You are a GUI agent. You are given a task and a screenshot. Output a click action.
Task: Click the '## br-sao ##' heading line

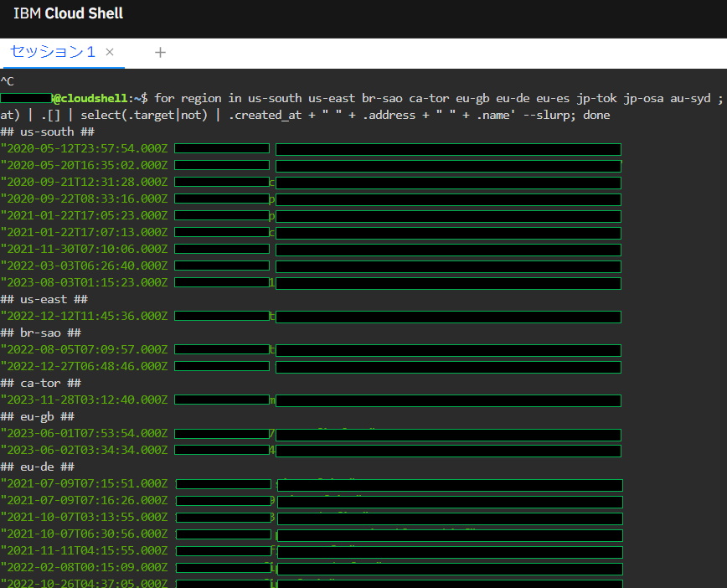[41, 333]
